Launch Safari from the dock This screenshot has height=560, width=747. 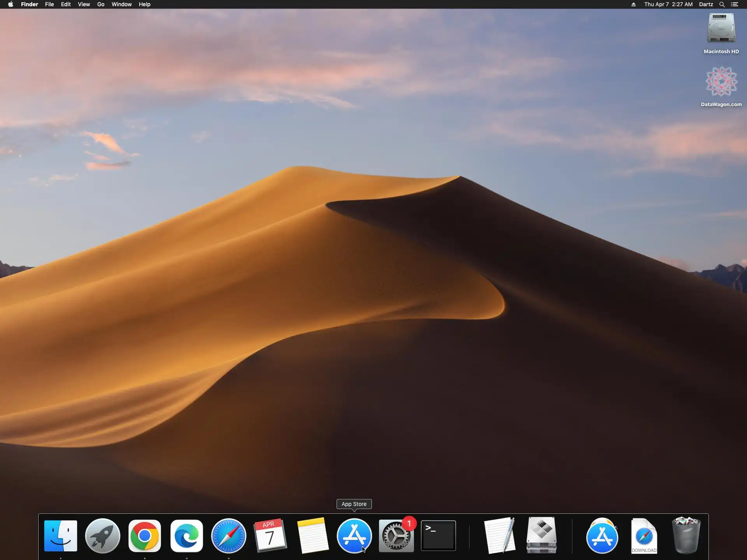pos(229,536)
